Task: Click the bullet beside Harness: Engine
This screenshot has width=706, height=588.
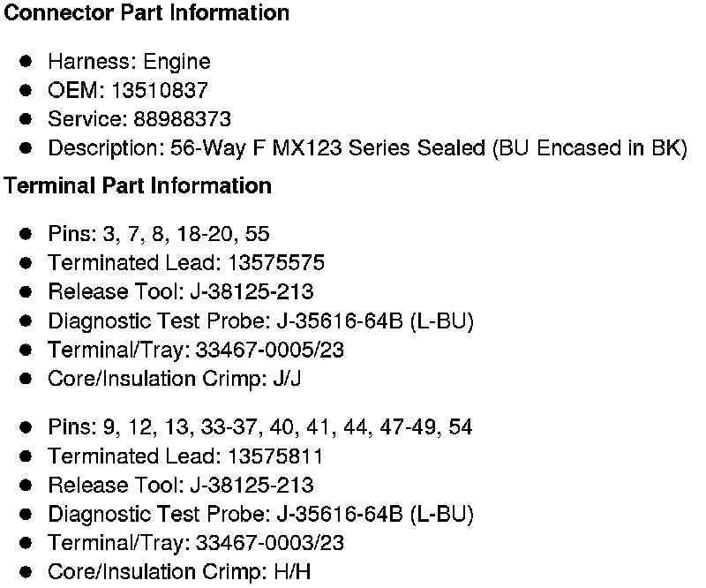Action: click(26, 61)
